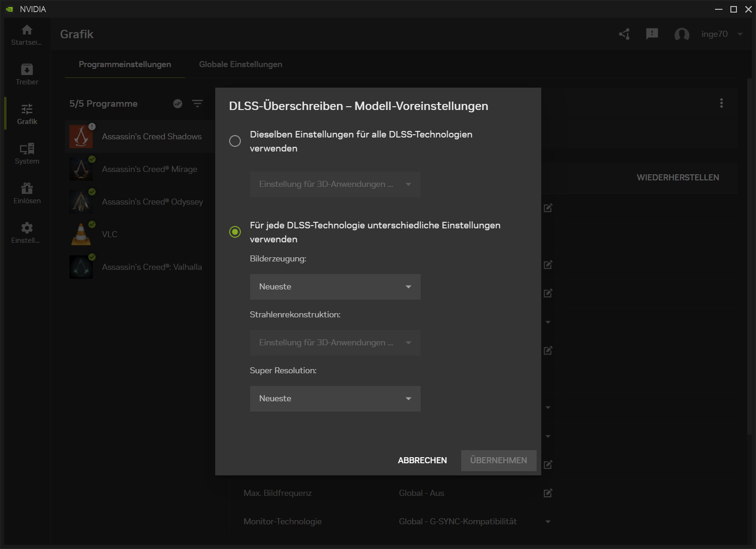Click the user avatar icon
Viewport: 756px width, 549px height.
pyautogui.click(x=682, y=34)
